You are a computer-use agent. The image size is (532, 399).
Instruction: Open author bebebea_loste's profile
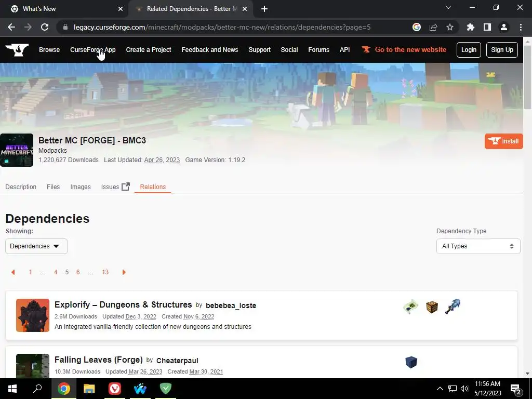231,305
